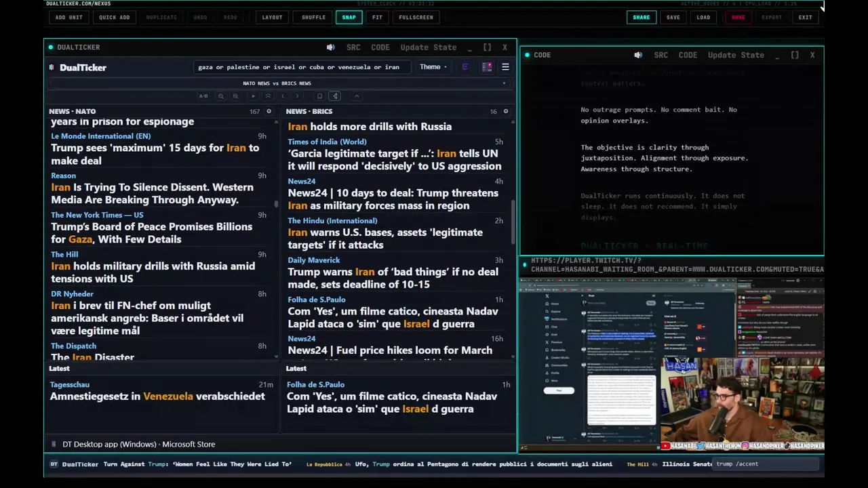Click the A-B compare icon
868x488 pixels.
[203, 96]
